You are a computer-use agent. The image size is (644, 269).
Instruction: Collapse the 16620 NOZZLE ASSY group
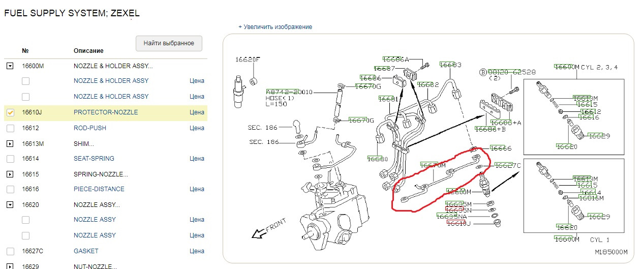(10, 205)
